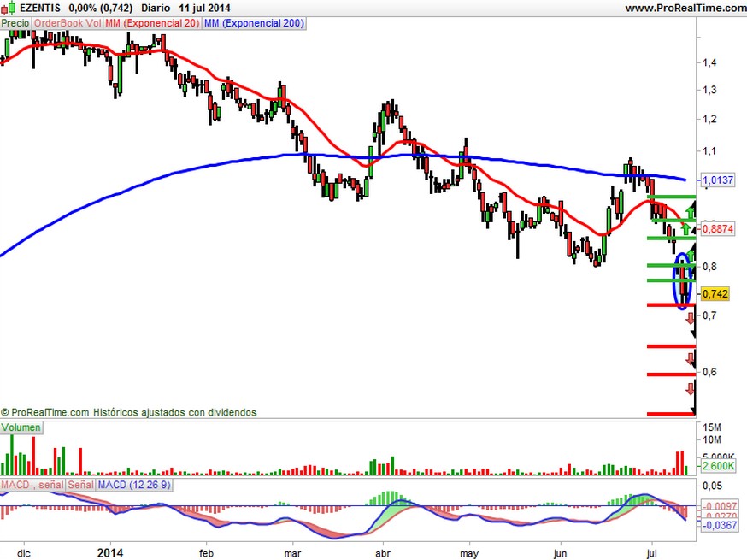The image size is (747, 560).
Task: Click the jun month label on time axis
Action: pyautogui.click(x=561, y=553)
